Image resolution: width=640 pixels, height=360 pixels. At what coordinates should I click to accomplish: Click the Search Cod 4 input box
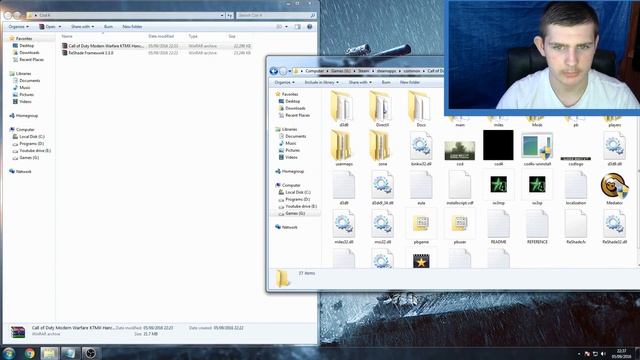(276, 15)
